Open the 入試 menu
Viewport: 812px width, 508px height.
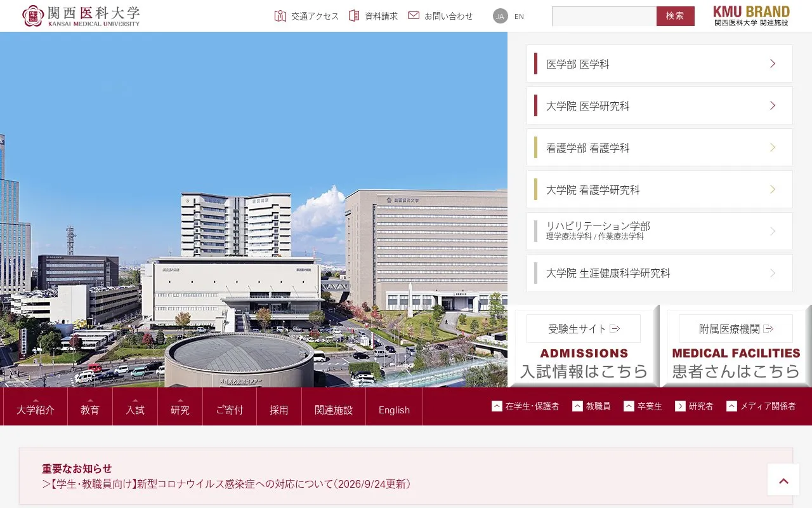[135, 406]
